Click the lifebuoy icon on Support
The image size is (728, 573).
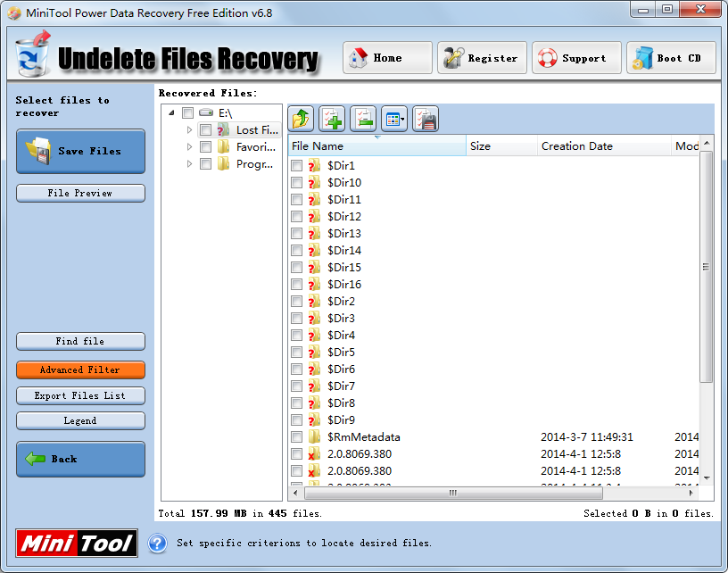click(547, 58)
